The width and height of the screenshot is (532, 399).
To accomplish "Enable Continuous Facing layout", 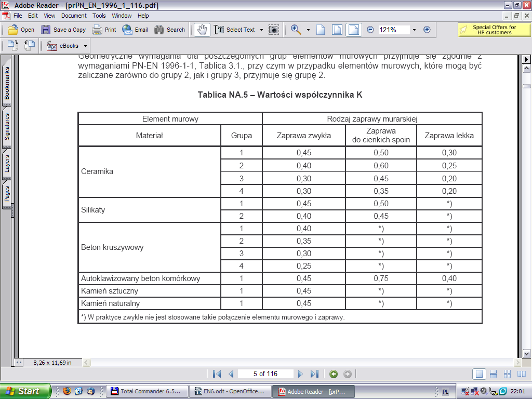I will point(507,374).
